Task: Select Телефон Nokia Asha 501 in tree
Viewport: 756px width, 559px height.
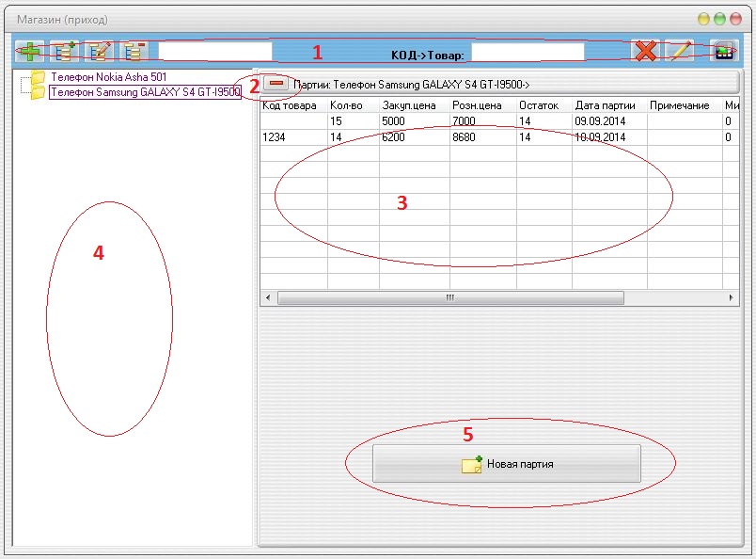Action: coord(109,77)
